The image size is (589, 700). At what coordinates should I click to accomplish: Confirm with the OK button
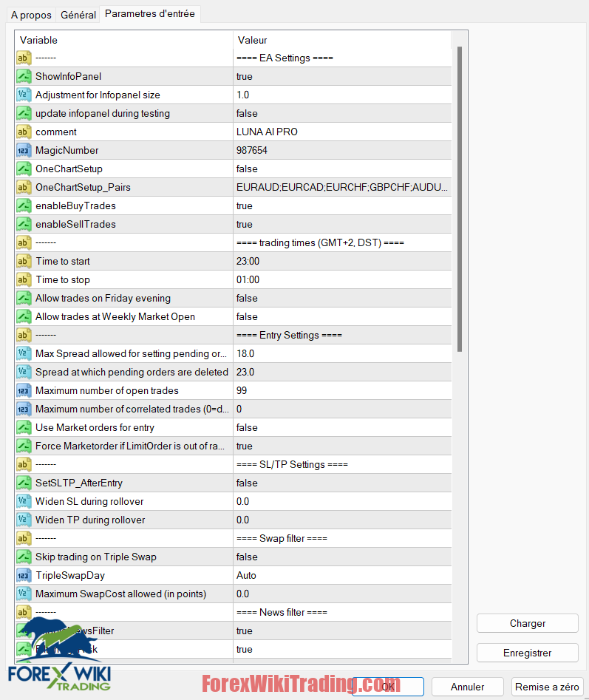point(388,687)
